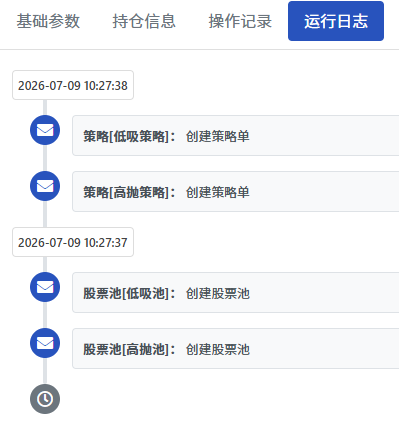The image size is (399, 425).
Task: Select the 2026-07-09 10:27:37 timestamp label
Action: pos(73,242)
